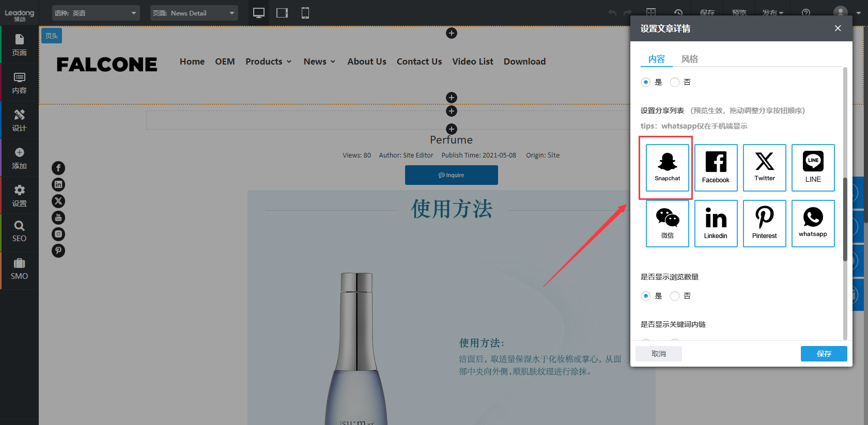Click the perfume bottle image
Image resolution: width=868 pixels, height=425 pixels.
[356, 349]
